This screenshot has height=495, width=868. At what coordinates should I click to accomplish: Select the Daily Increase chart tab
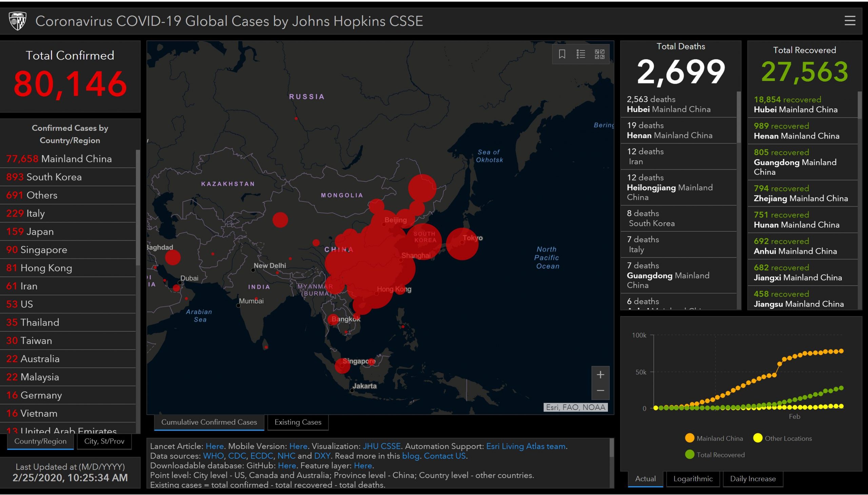pyautogui.click(x=753, y=479)
